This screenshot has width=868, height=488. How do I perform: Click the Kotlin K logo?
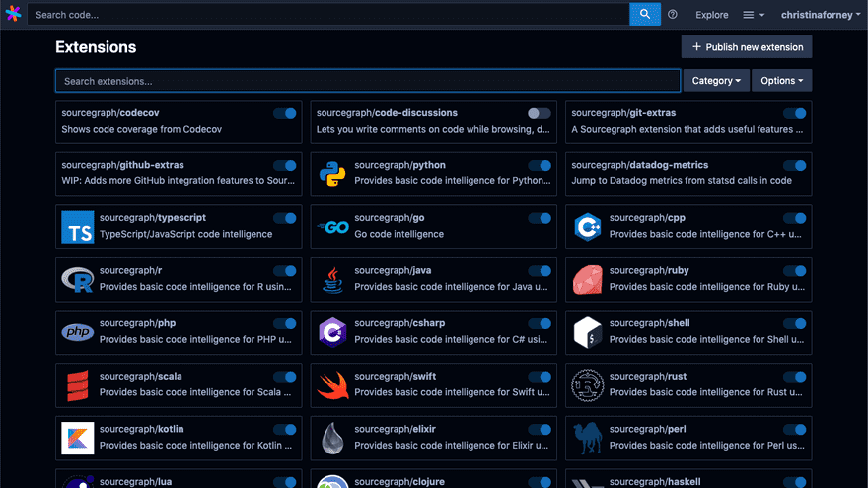coord(78,438)
